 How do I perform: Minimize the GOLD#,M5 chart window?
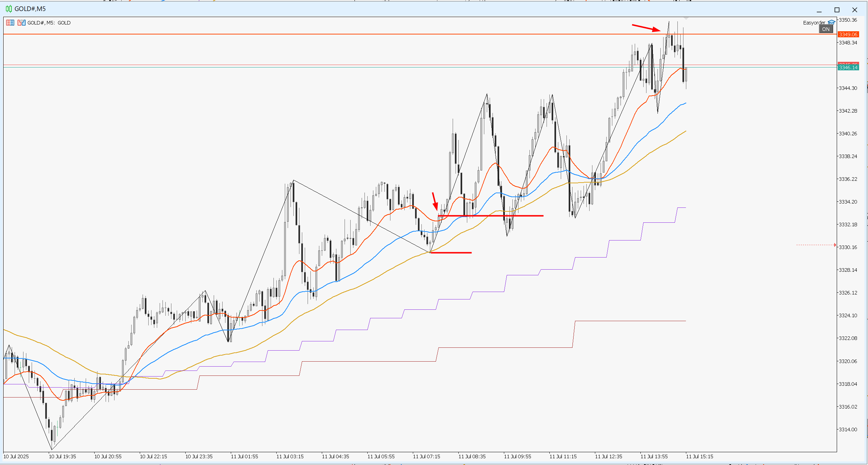click(x=819, y=10)
